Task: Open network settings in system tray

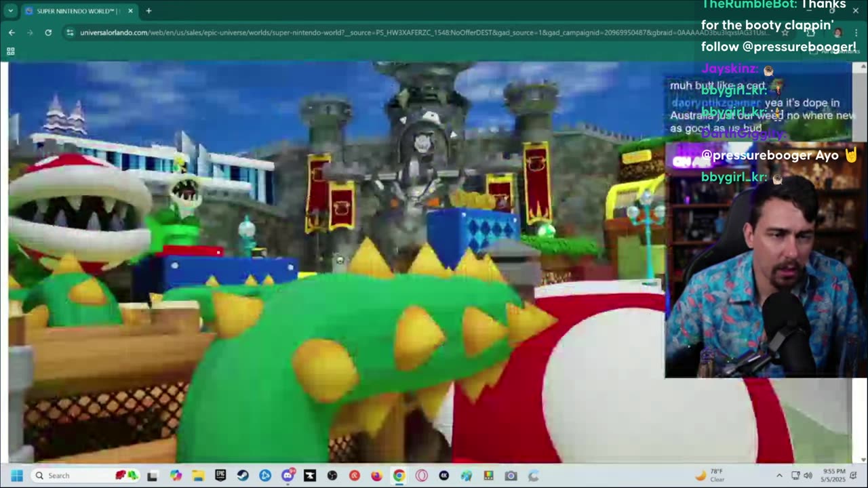Action: tap(796, 476)
